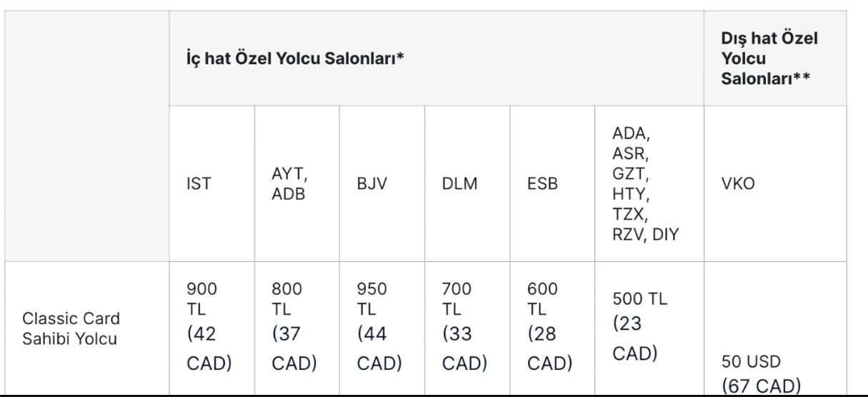This screenshot has height=397, width=868.
Task: Click the 900 TL (42 CAD) price
Action: 209,327
